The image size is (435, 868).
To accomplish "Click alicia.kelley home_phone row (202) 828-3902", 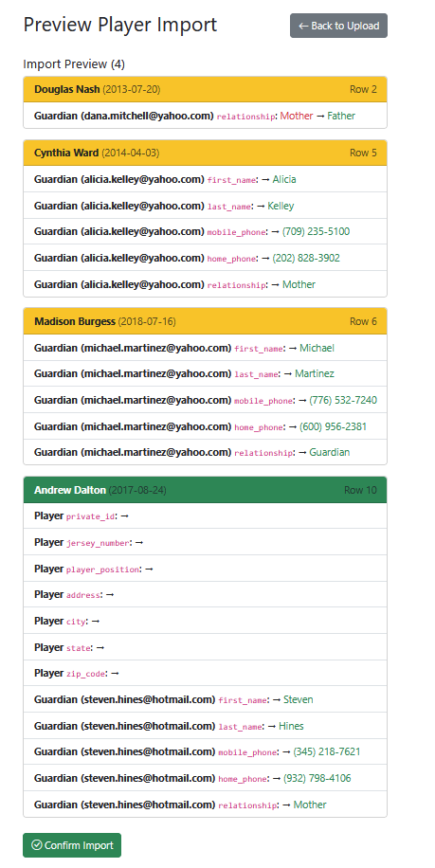I will (x=205, y=258).
